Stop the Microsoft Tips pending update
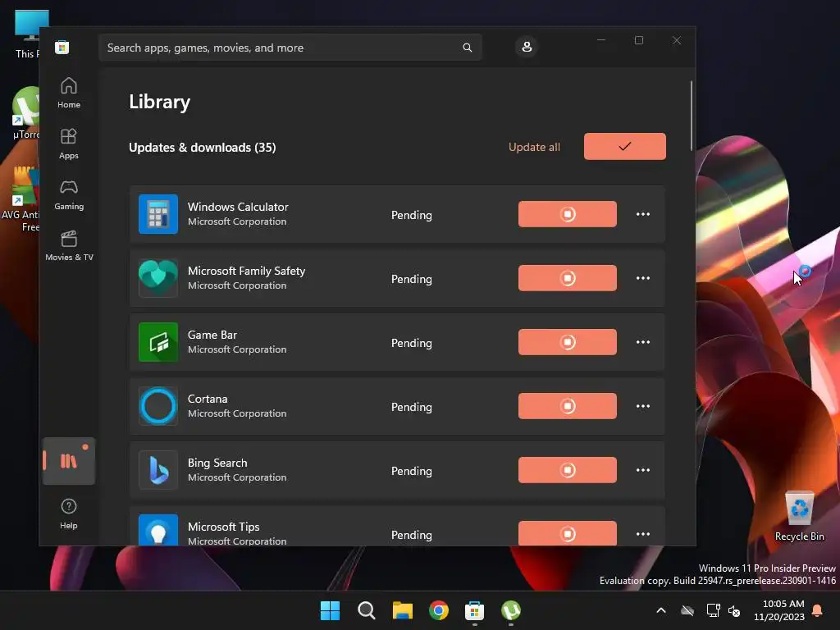The width and height of the screenshot is (840, 630). point(568,533)
